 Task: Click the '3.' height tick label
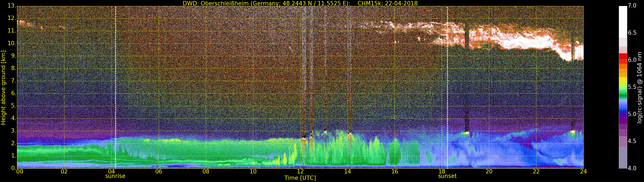click(x=14, y=131)
